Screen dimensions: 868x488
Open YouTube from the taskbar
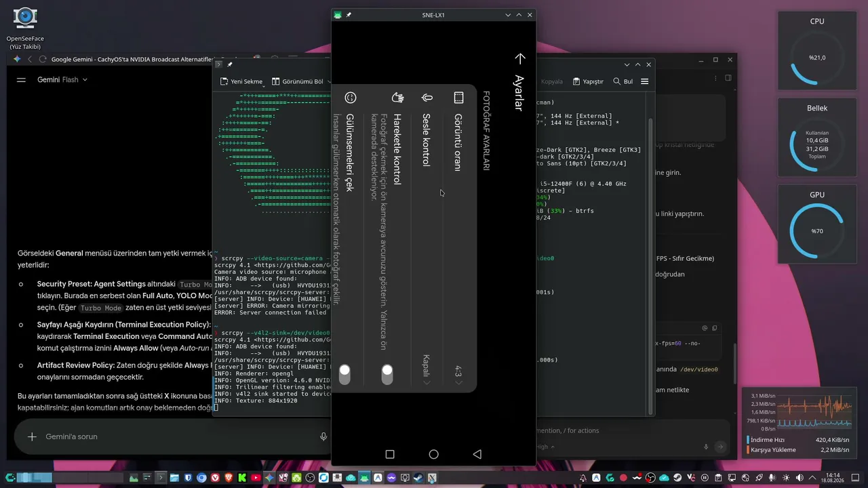[256, 478]
